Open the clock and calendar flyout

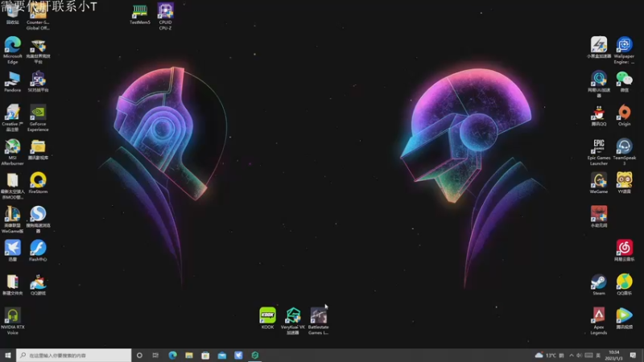pos(614,355)
